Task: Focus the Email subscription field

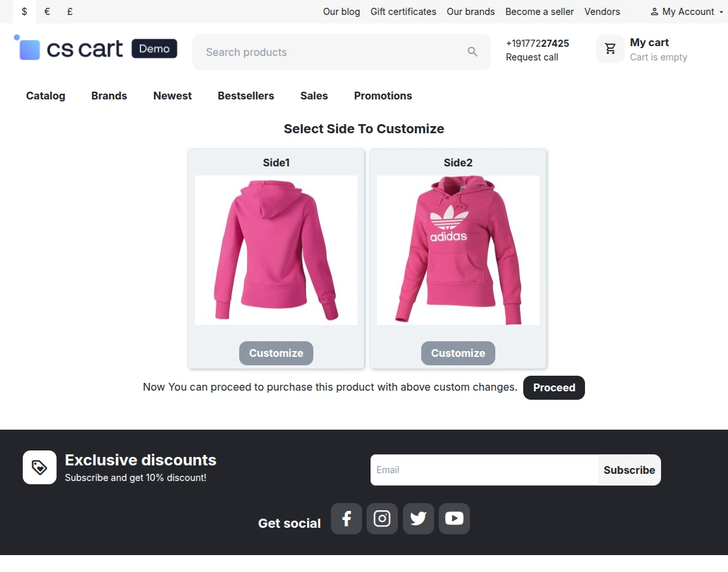Action: coord(484,470)
